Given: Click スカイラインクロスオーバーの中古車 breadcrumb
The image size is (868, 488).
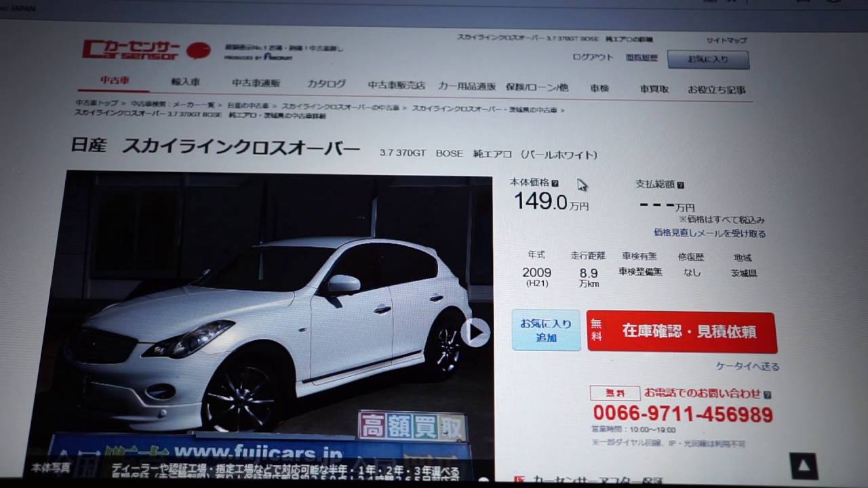Looking at the screenshot, I should click(x=340, y=107).
